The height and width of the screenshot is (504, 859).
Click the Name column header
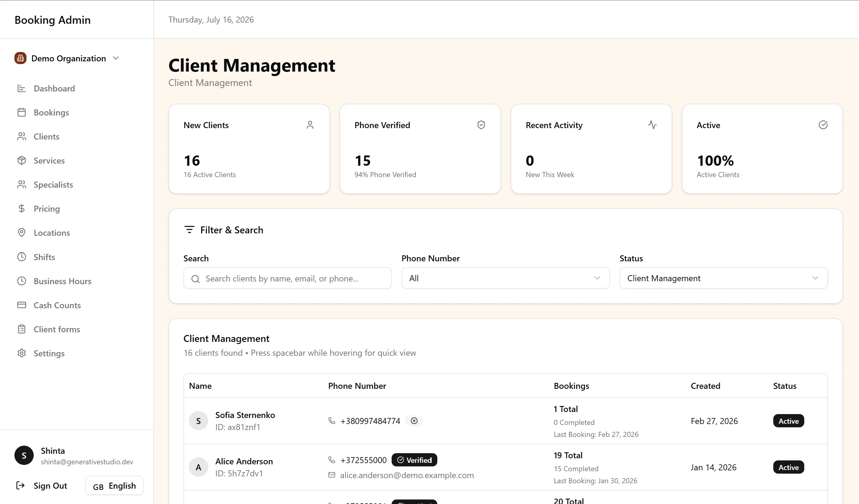click(x=200, y=386)
